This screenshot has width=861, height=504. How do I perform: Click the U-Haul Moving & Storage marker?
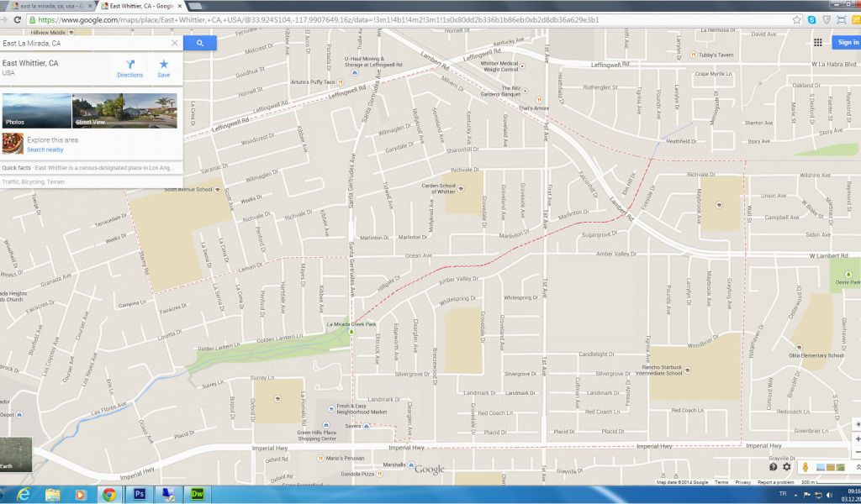pyautogui.click(x=355, y=72)
